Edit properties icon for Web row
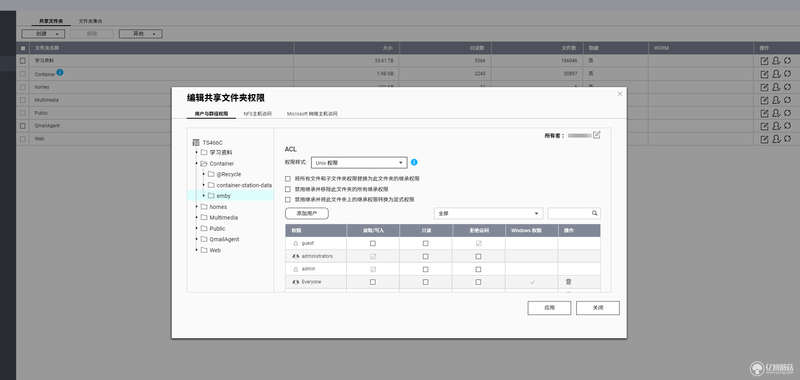This screenshot has width=800, height=380. (x=764, y=139)
